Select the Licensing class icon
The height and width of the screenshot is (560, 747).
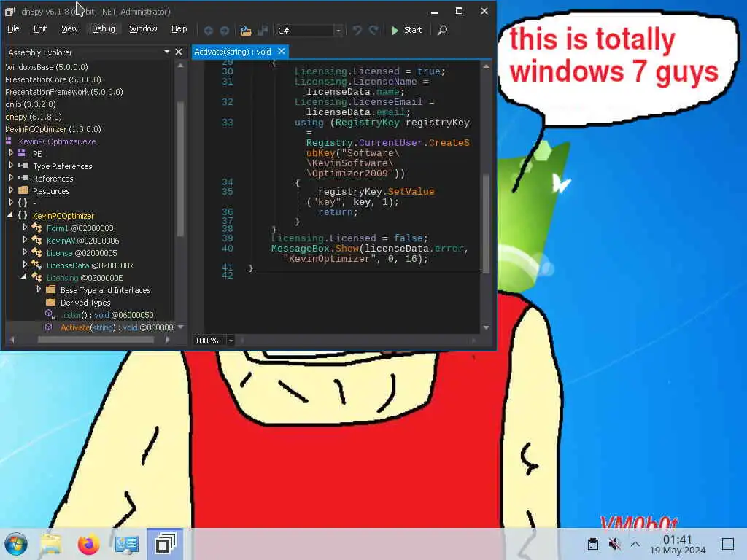(x=36, y=277)
